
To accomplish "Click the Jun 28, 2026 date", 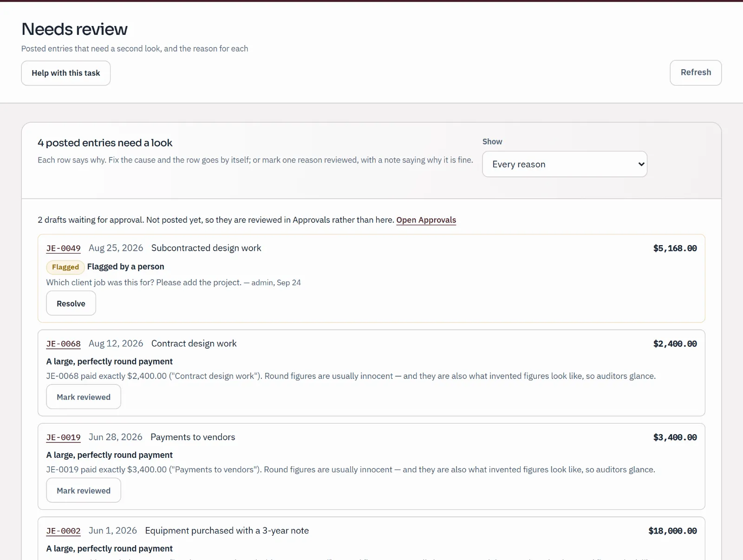I will click(116, 437).
